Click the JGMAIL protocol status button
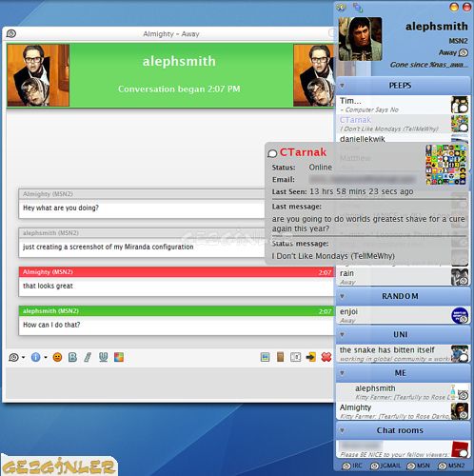The width and height of the screenshot is (474, 476). point(385,466)
